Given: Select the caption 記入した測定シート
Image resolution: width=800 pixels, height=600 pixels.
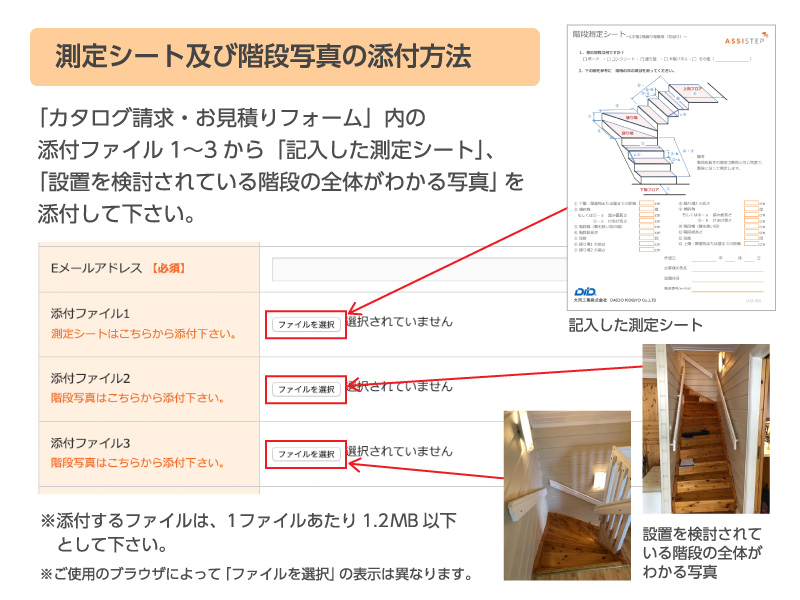Looking at the screenshot, I should [x=636, y=325].
